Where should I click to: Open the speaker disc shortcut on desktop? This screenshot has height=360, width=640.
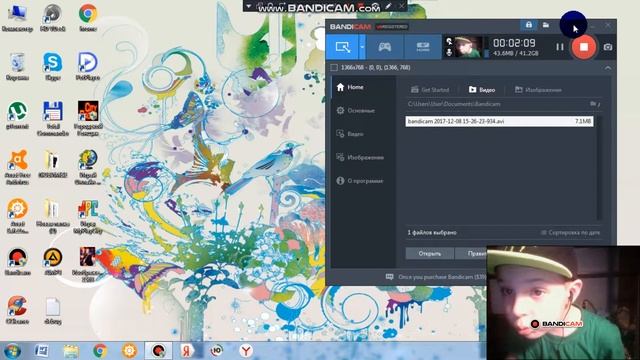click(x=53, y=18)
